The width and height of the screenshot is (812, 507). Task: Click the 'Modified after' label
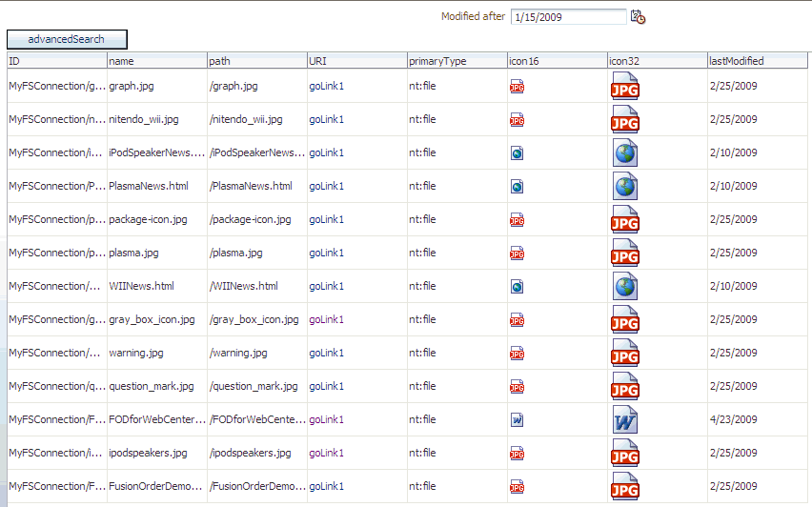coord(473,16)
